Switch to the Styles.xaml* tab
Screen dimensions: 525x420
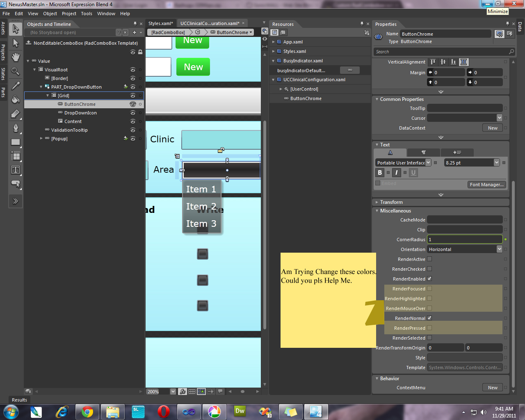(161, 23)
